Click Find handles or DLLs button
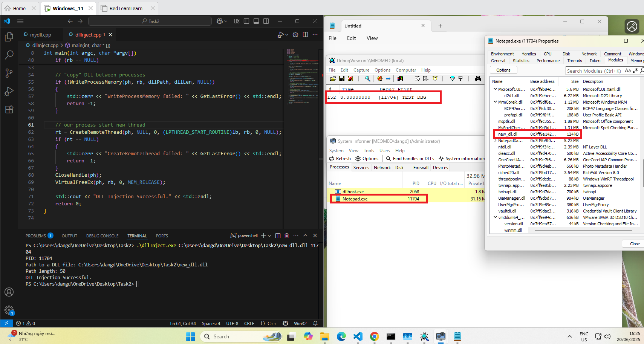The height and width of the screenshot is (344, 644). [x=410, y=159]
